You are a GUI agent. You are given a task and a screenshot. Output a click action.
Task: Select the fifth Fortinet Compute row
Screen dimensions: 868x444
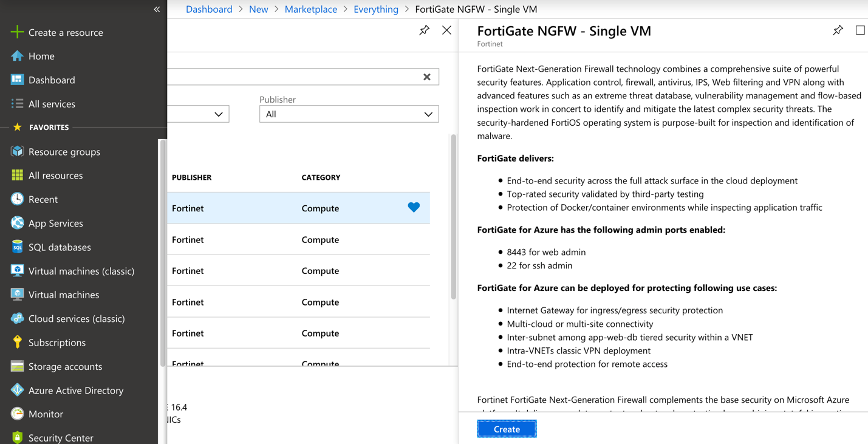coord(298,333)
